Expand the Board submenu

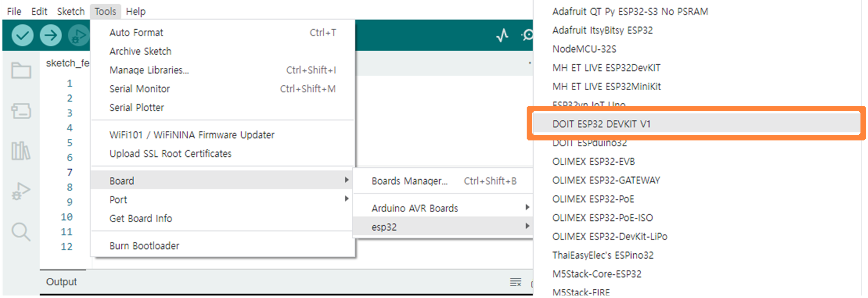223,180
